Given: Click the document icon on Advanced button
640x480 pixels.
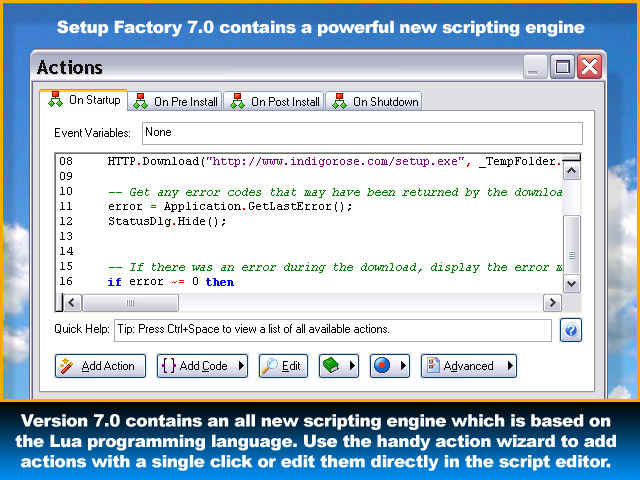Looking at the screenshot, I should pyautogui.click(x=433, y=365).
